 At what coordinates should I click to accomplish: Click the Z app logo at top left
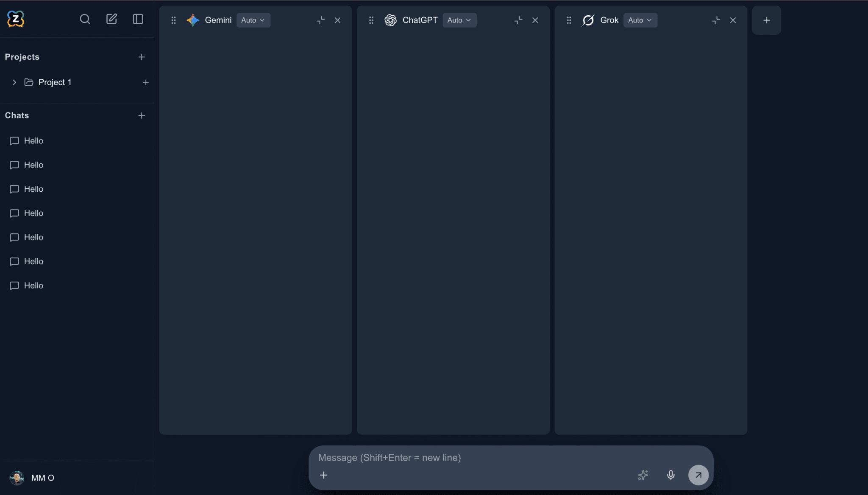point(15,19)
